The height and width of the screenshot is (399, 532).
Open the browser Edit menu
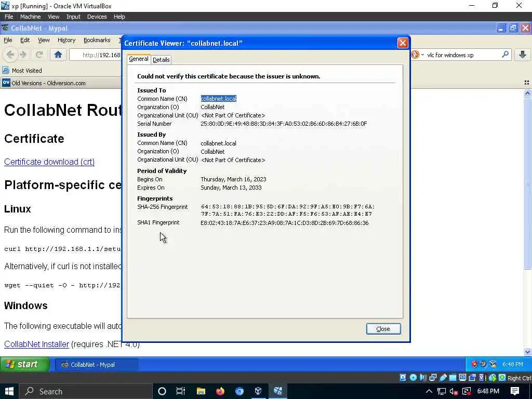click(x=25, y=40)
